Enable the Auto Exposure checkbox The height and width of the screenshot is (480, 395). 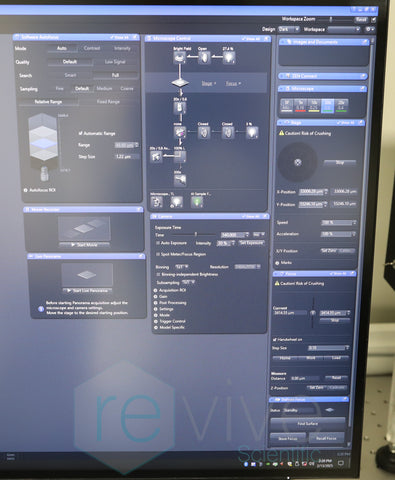point(158,243)
